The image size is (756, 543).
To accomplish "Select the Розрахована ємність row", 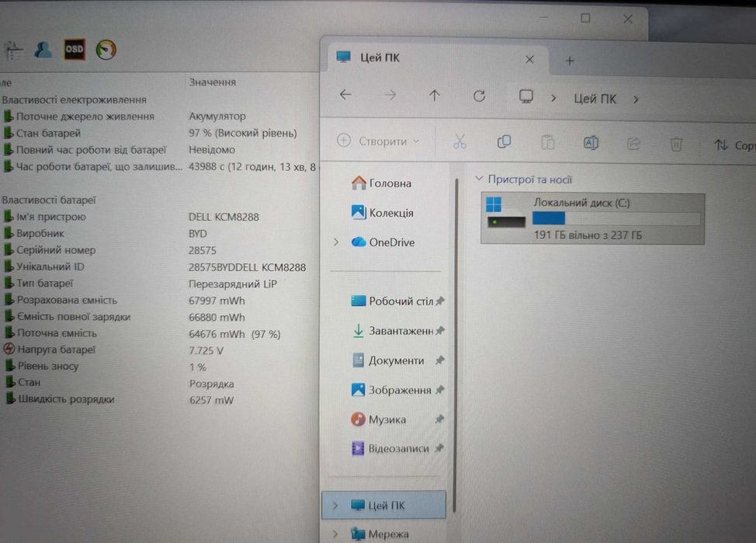I will (159, 300).
